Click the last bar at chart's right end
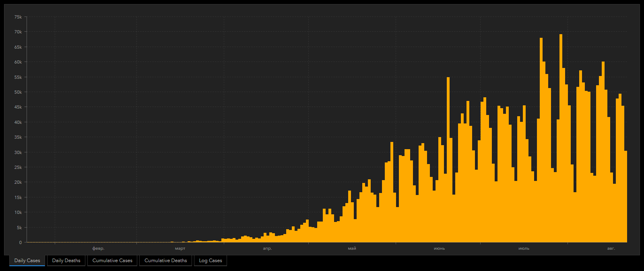Viewport: 644px width, 271px height. click(x=625, y=197)
